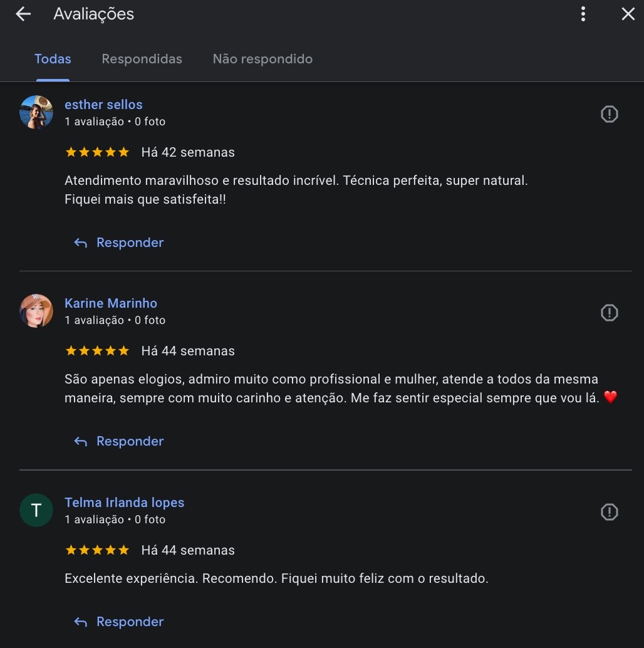
Task: Flag Telma Irlanda lopes's review
Action: pyautogui.click(x=609, y=512)
